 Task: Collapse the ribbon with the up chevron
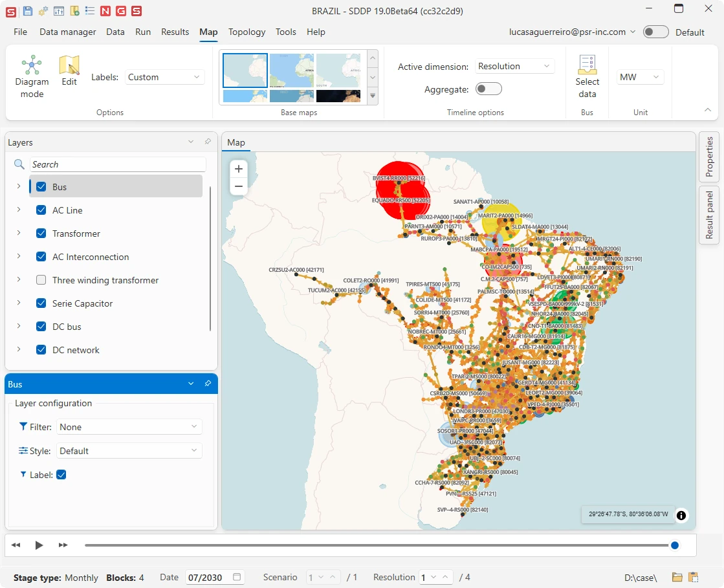point(707,110)
